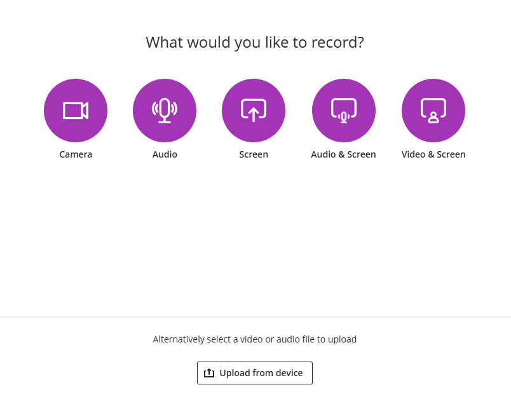Select the Camera recording icon
Image resolution: width=511 pixels, height=420 pixels.
(x=76, y=111)
